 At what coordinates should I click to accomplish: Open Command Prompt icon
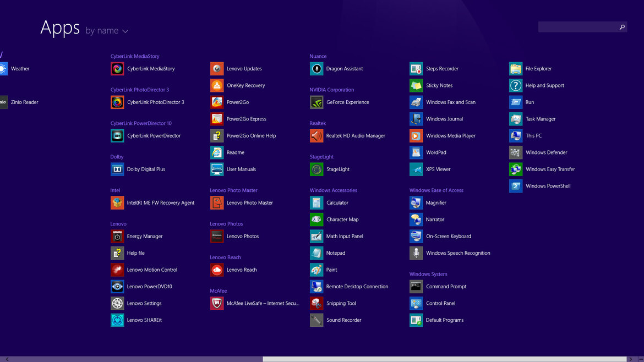click(x=416, y=287)
